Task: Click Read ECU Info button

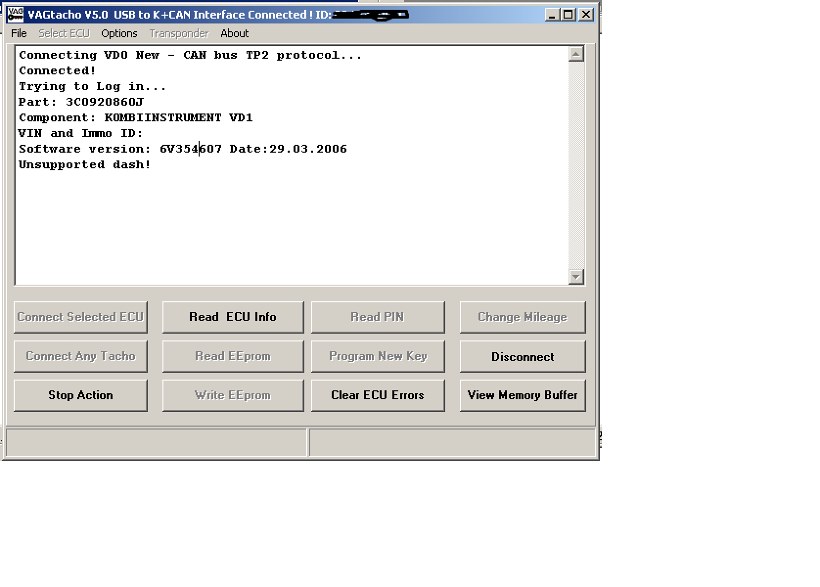Action: (233, 317)
